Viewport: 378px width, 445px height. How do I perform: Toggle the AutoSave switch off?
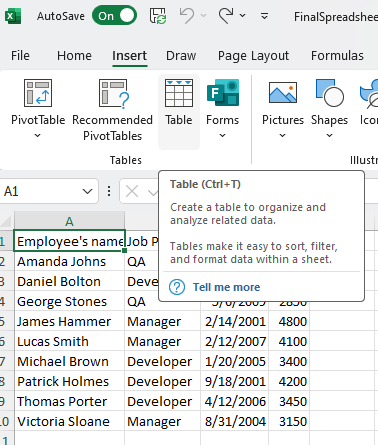pyautogui.click(x=115, y=16)
